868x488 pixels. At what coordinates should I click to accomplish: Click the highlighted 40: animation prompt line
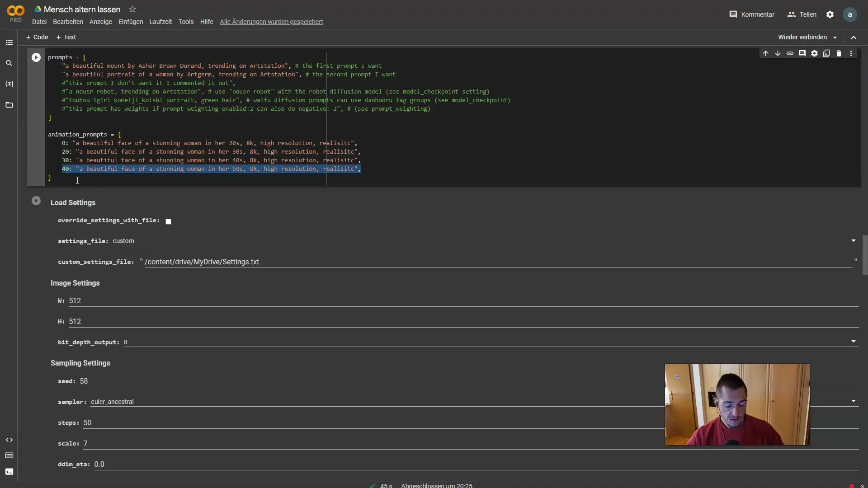211,169
